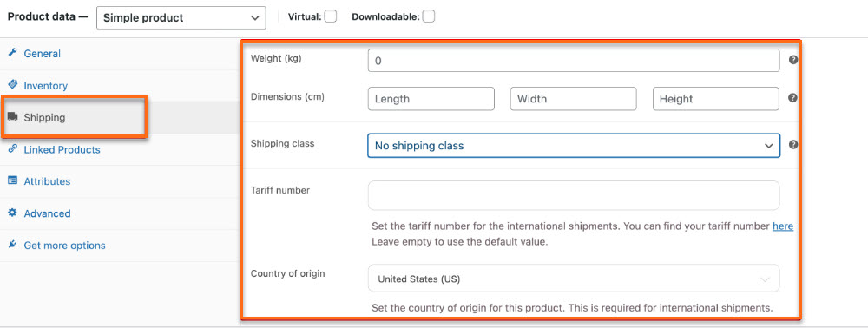Click the 'Product data —' heading
Viewport: 868px width, 328px height.
coord(48,16)
